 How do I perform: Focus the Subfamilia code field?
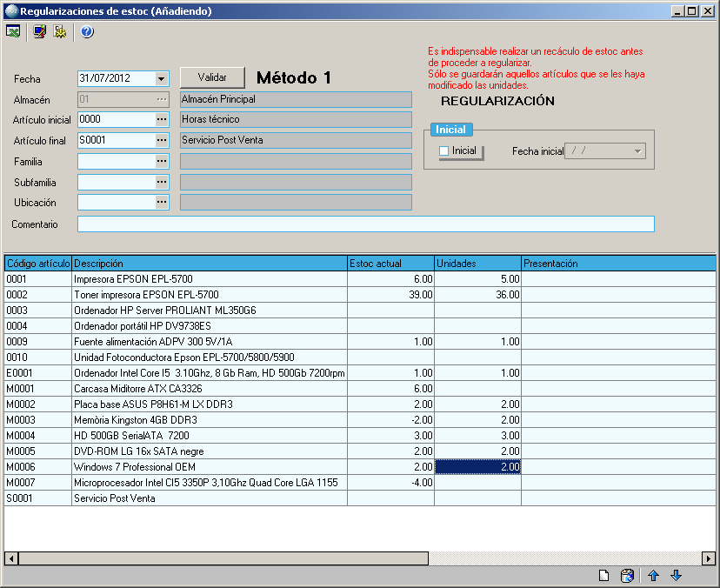[117, 182]
